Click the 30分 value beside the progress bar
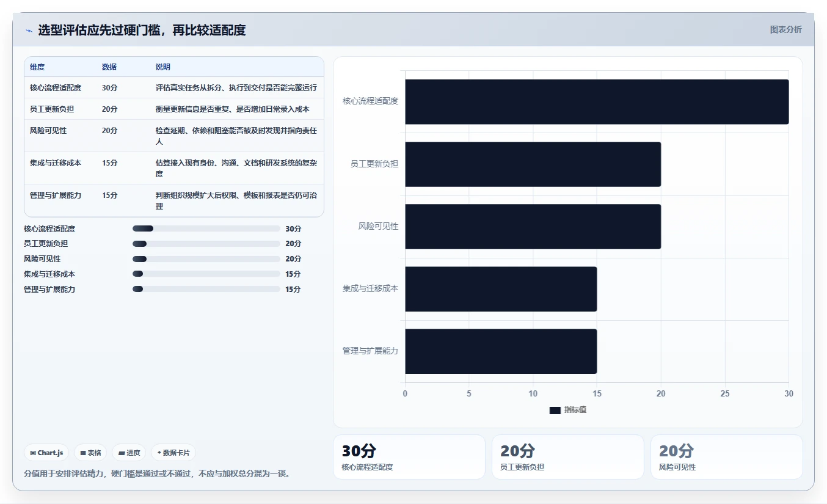The height and width of the screenshot is (504, 827). click(x=293, y=228)
